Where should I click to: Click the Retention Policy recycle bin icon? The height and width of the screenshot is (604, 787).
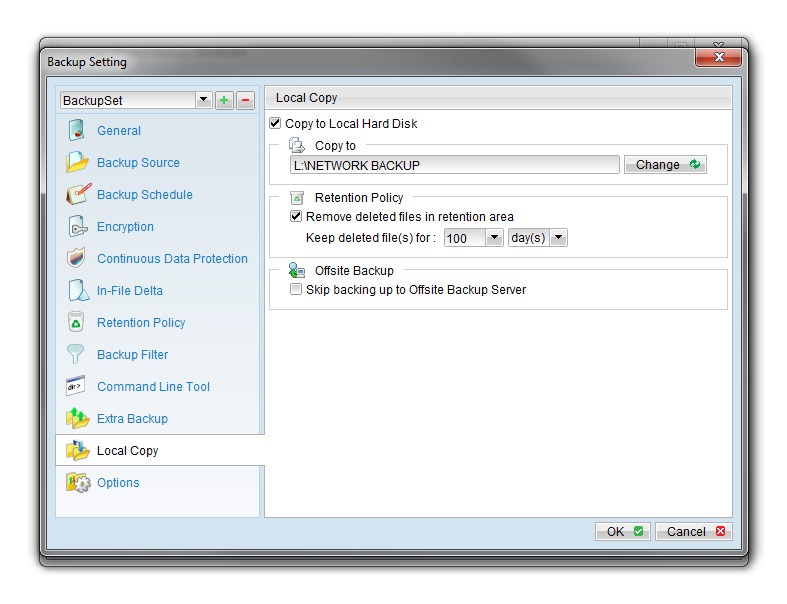[76, 322]
